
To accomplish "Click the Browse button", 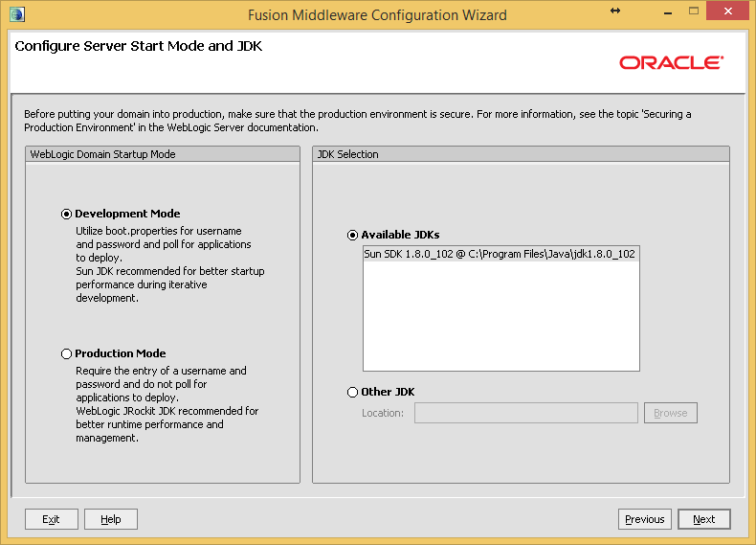I will (670, 413).
